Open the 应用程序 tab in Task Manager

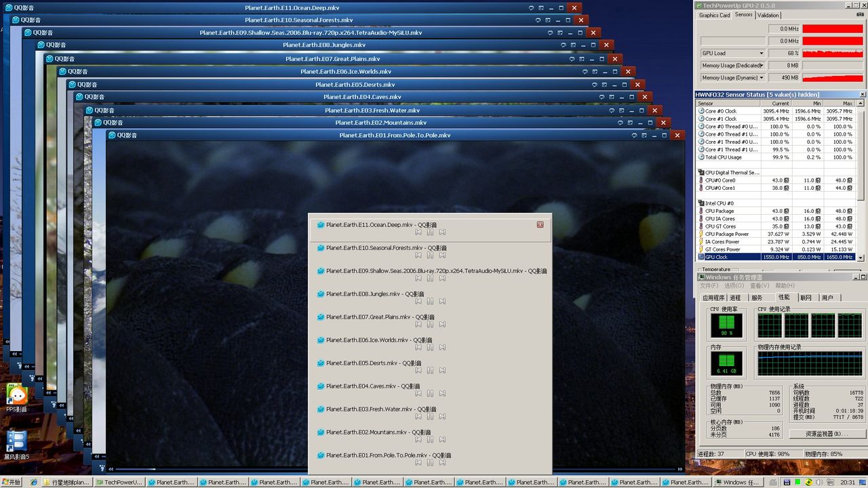tap(714, 298)
